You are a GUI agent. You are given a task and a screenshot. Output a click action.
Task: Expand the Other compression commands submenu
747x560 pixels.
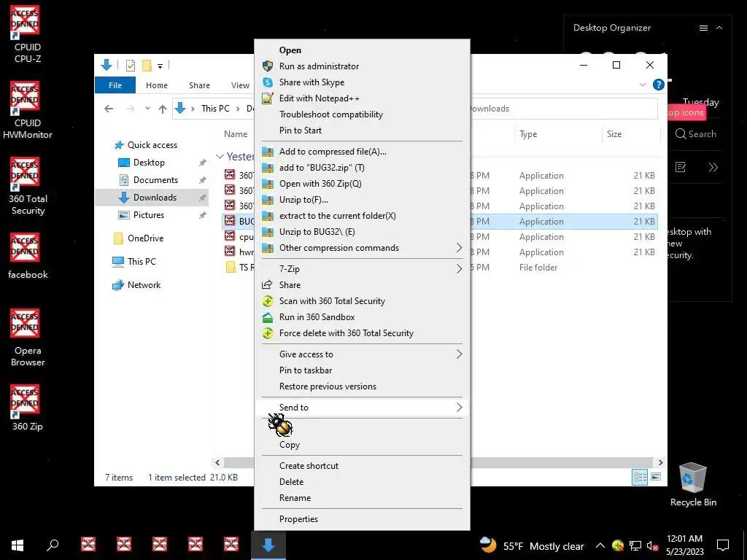click(x=362, y=248)
